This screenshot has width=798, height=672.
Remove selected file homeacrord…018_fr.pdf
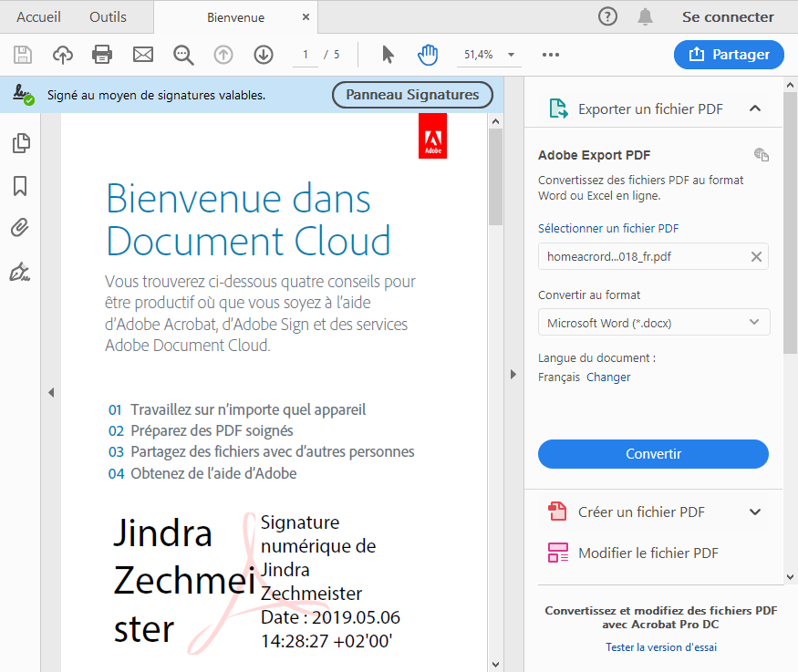coord(756,257)
